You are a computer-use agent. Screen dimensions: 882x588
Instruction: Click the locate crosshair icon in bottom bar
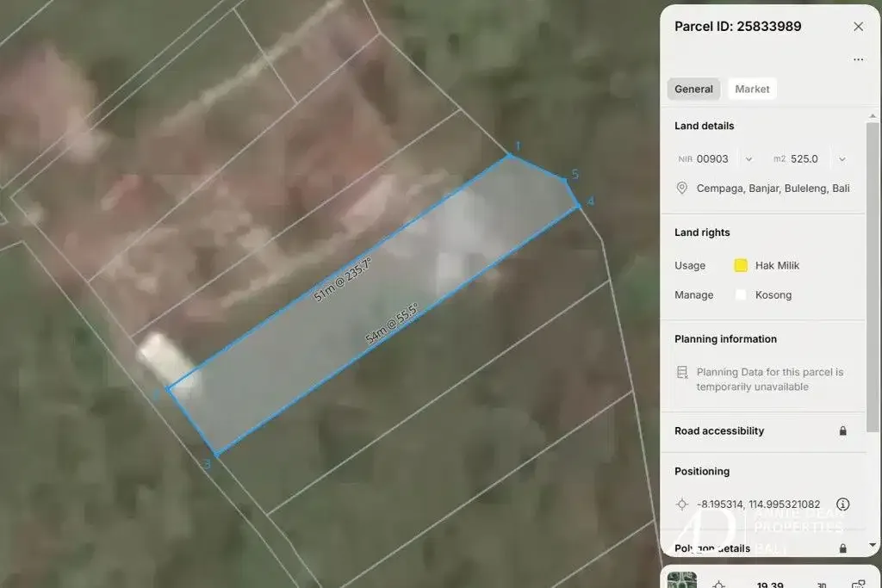(x=718, y=585)
